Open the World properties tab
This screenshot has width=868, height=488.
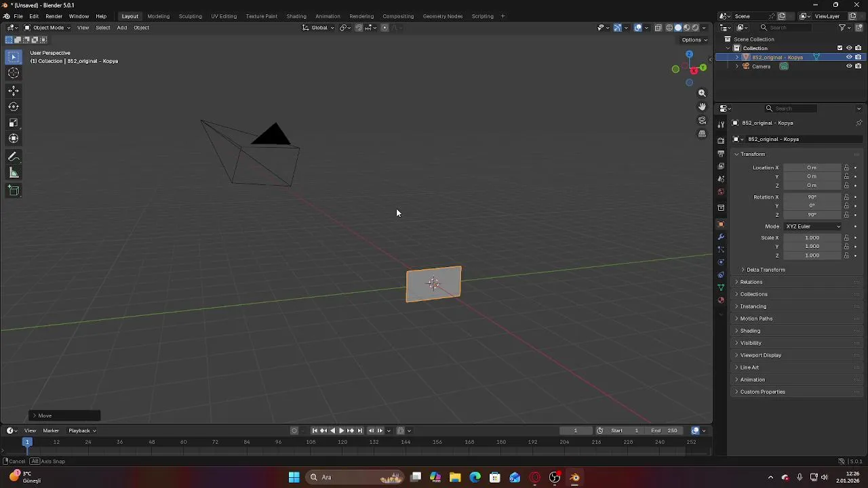tap(721, 192)
